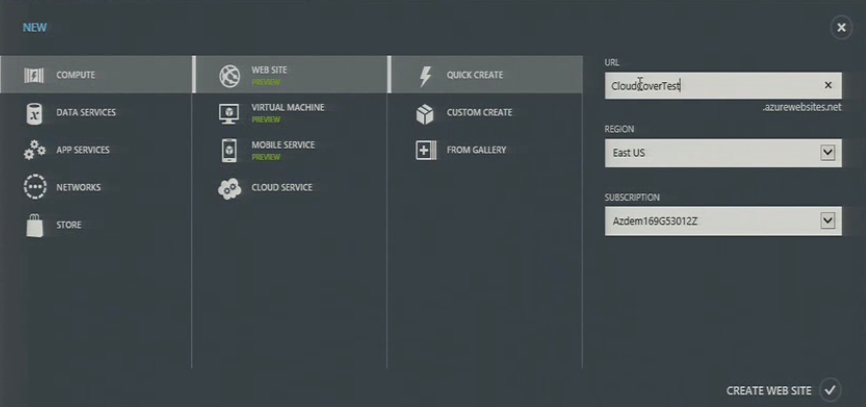
Task: Click the PREVIEW tag under Mobile Service
Action: 266,157
